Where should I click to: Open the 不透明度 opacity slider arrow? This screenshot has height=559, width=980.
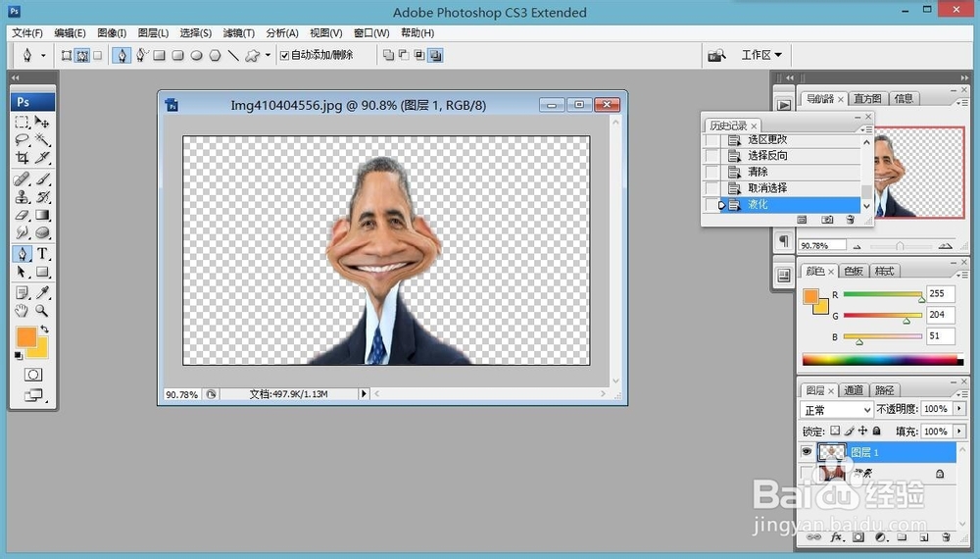pos(959,408)
